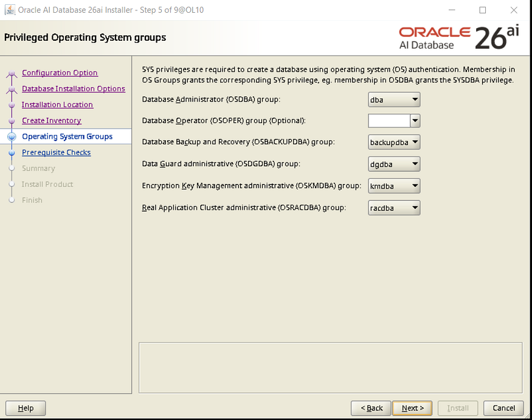Maximize the installer window
This screenshot has width=532, height=420.
[483, 10]
